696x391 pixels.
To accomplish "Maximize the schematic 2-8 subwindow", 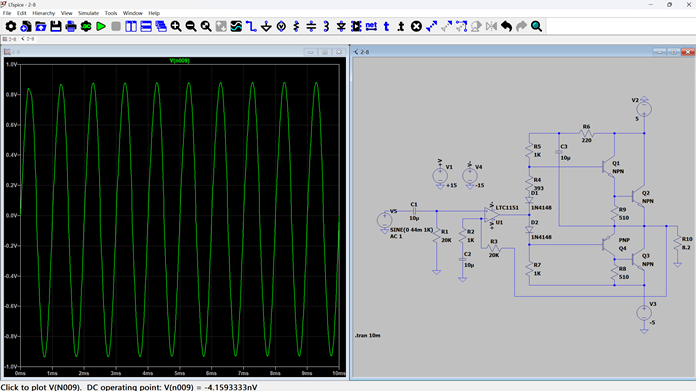I will pos(673,52).
